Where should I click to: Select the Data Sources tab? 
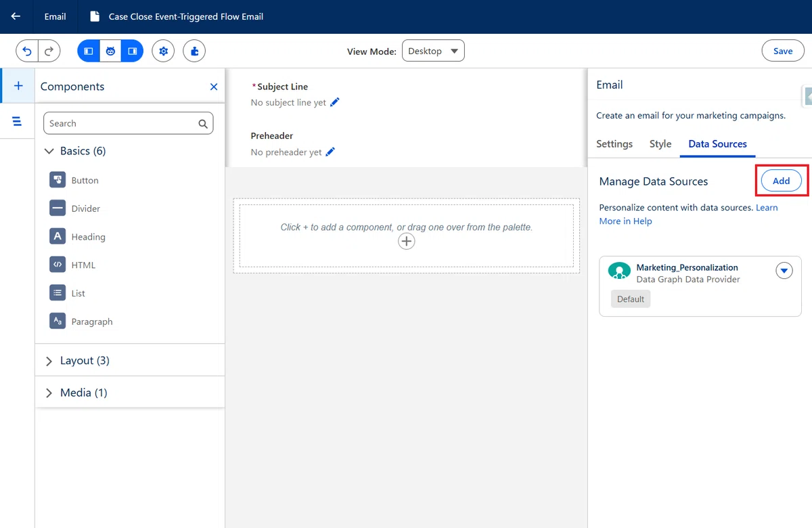tap(717, 144)
